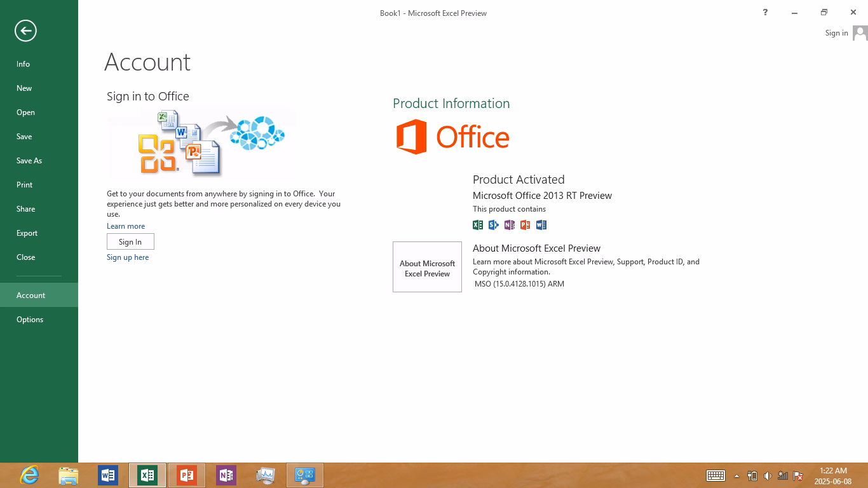Open the on-screen keyboard from system tray
This screenshot has width=868, height=488.
pyautogui.click(x=715, y=475)
